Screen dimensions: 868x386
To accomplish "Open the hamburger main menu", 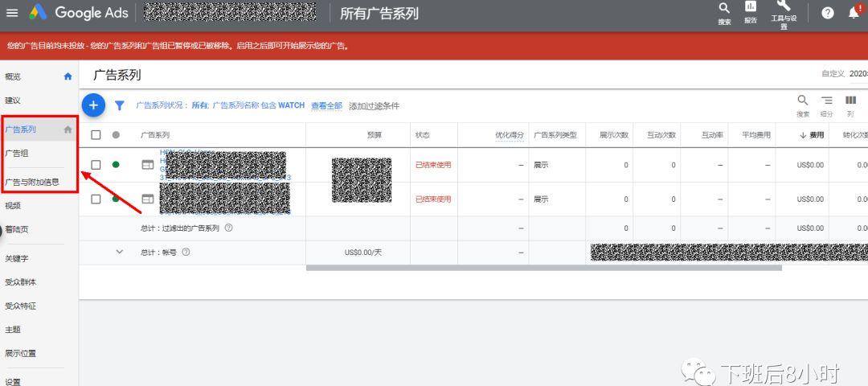I will (11, 13).
